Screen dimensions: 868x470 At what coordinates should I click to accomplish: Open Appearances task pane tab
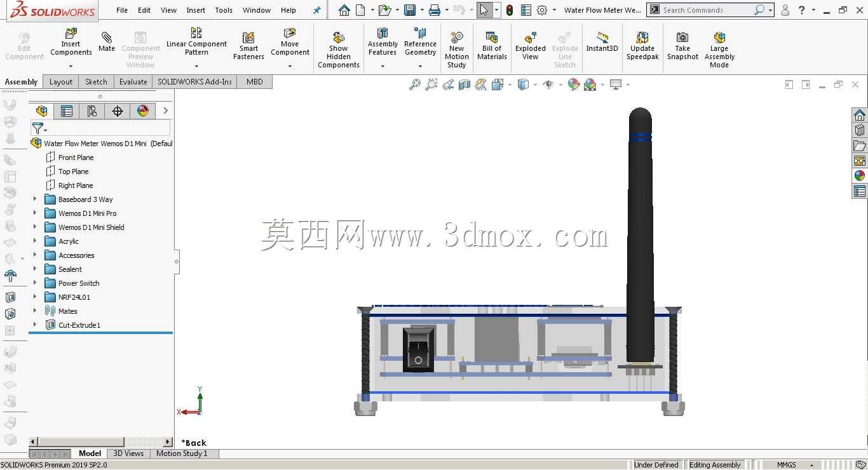(860, 176)
